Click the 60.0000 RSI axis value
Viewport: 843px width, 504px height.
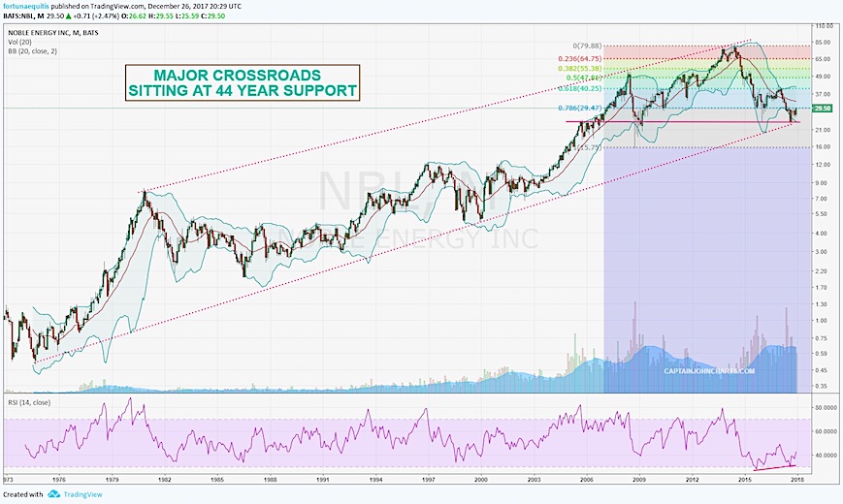coord(827,431)
